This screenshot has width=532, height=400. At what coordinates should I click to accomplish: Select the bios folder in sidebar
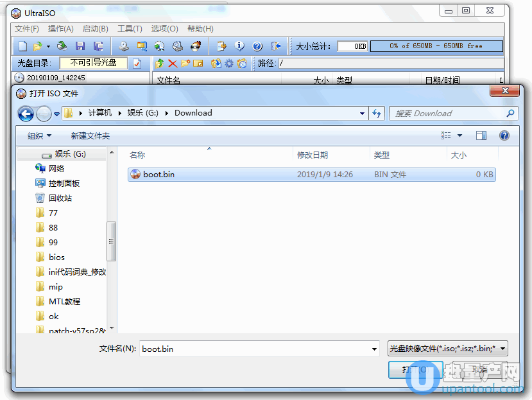(x=56, y=257)
